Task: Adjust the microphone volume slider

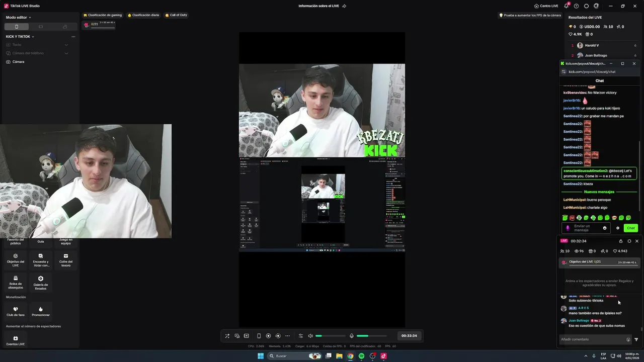Action: click(371, 336)
